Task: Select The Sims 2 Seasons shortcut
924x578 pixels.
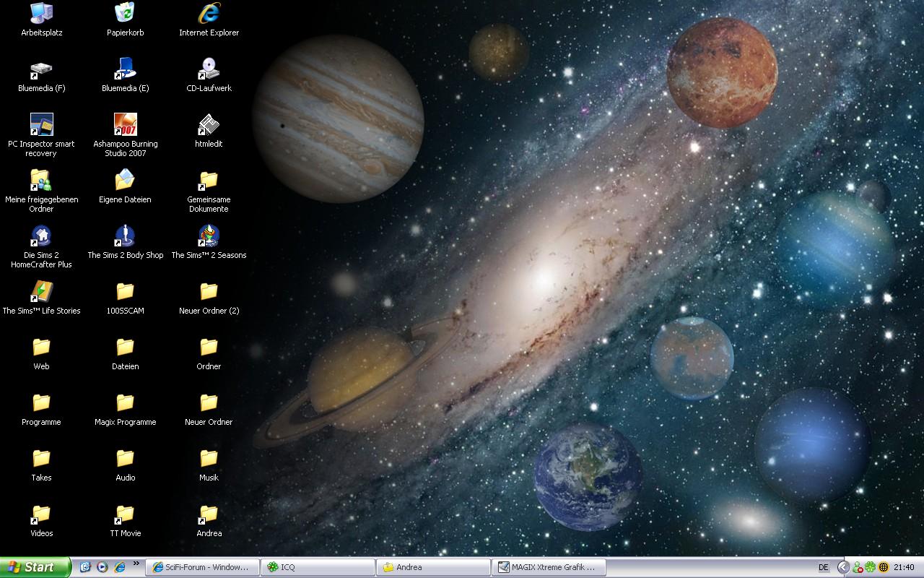Action: click(209, 236)
